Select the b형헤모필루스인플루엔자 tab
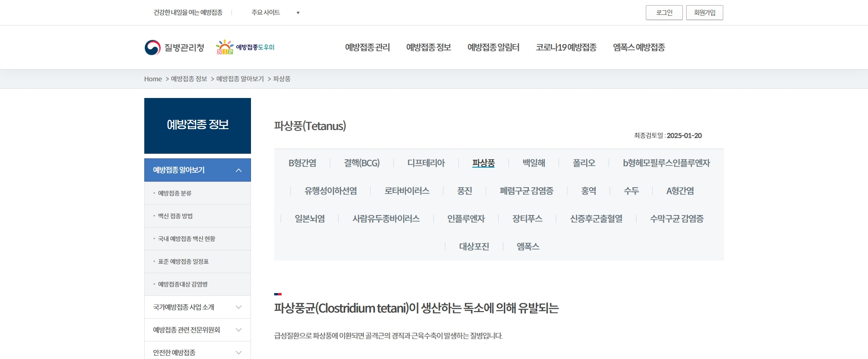This screenshot has width=868, height=359. click(x=666, y=163)
